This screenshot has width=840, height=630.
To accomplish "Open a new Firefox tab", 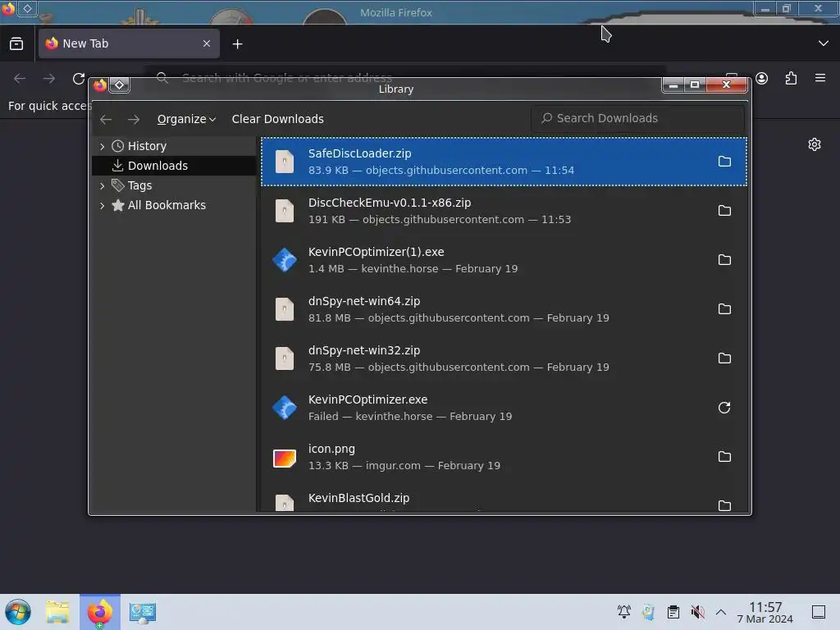I will click(237, 44).
